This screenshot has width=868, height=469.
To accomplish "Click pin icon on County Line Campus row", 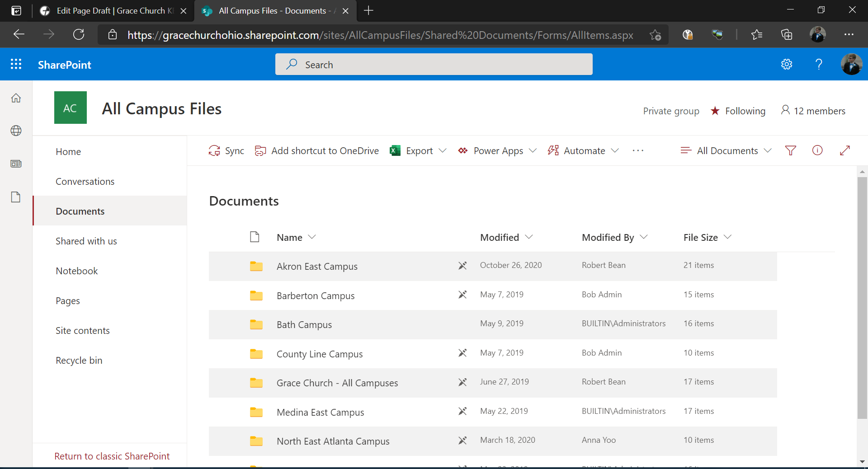I will (x=462, y=353).
